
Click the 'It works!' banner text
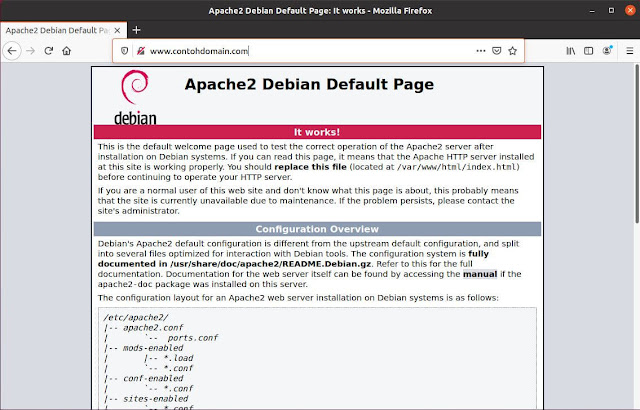(317, 132)
